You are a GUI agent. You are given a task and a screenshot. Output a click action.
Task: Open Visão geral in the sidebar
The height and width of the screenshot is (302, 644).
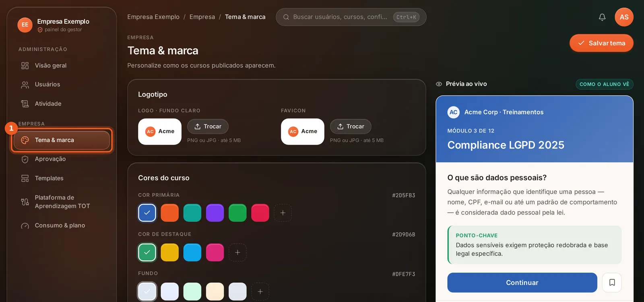62,66
